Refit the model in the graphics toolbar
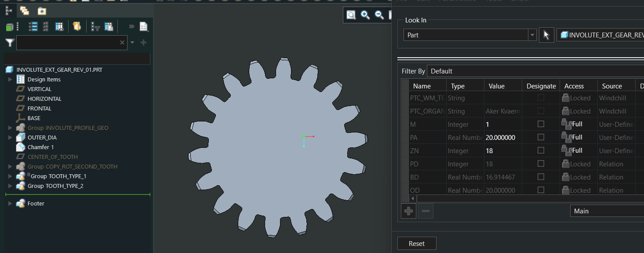This screenshot has height=253, width=644. (351, 15)
